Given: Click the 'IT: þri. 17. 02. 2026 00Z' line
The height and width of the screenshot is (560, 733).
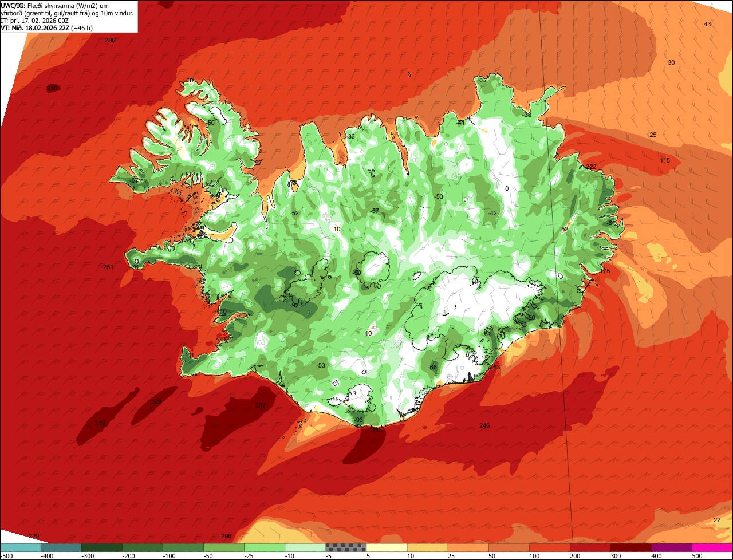Looking at the screenshot, I should point(35,20).
